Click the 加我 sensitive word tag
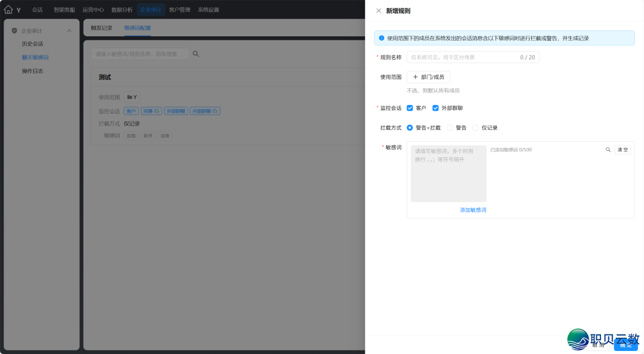The height and width of the screenshot is (354, 644). tap(131, 136)
